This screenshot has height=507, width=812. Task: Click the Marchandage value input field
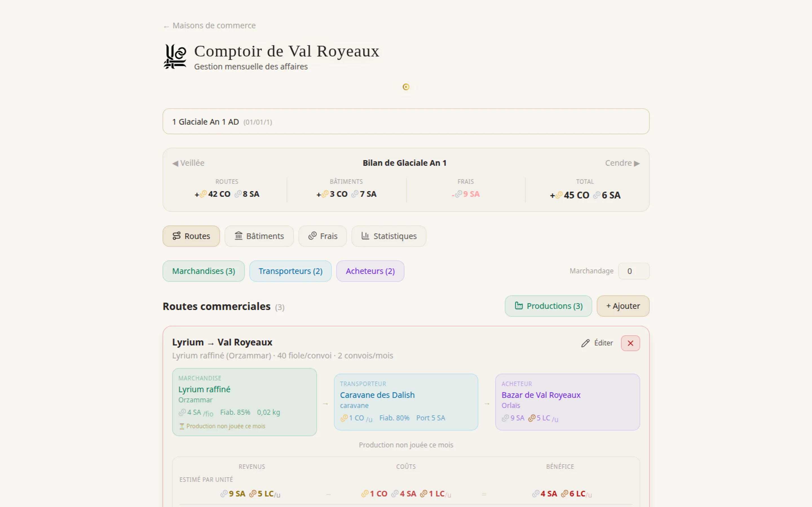point(634,271)
